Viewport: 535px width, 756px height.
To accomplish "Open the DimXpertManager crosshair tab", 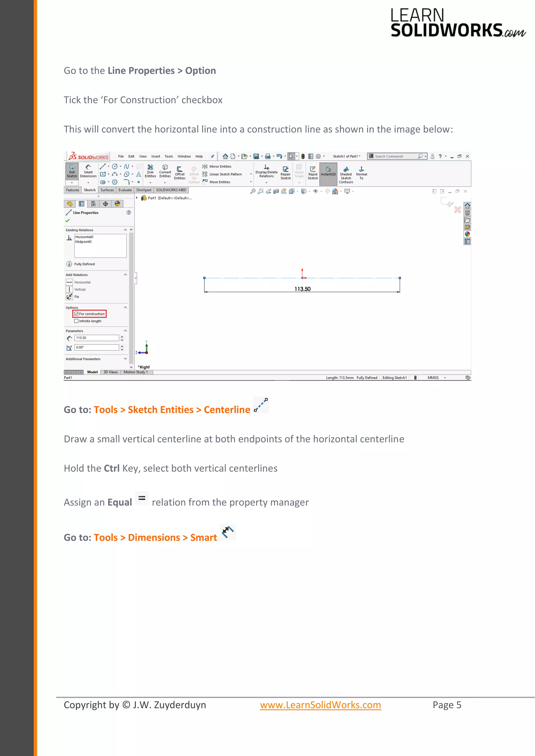I will click(x=106, y=204).
